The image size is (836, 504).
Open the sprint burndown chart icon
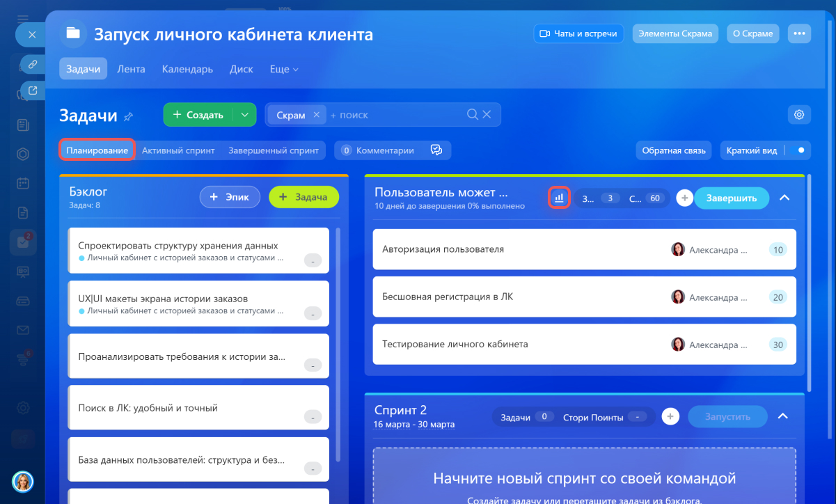tap(558, 198)
